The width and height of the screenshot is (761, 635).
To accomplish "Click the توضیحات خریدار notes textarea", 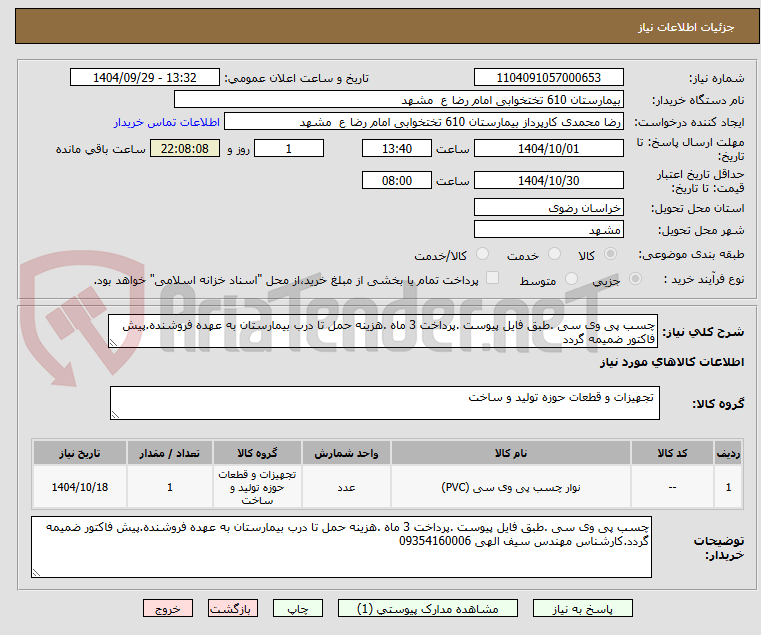I will tap(341, 547).
